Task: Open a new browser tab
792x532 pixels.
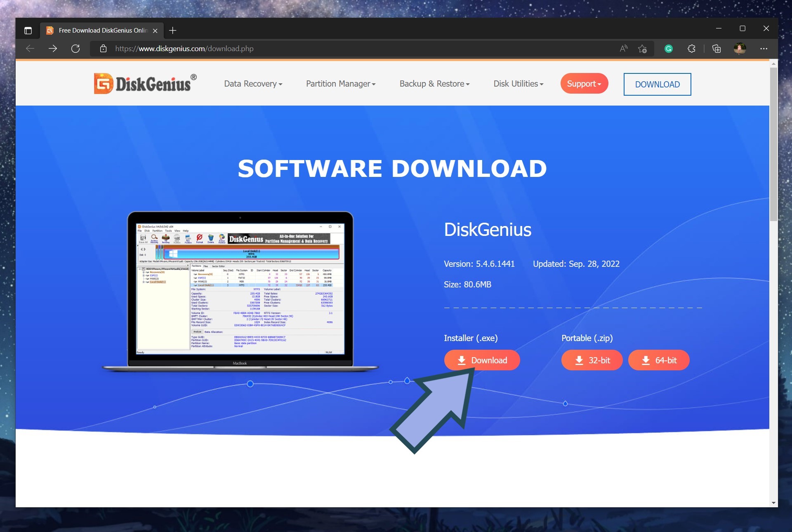Action: coord(173,31)
